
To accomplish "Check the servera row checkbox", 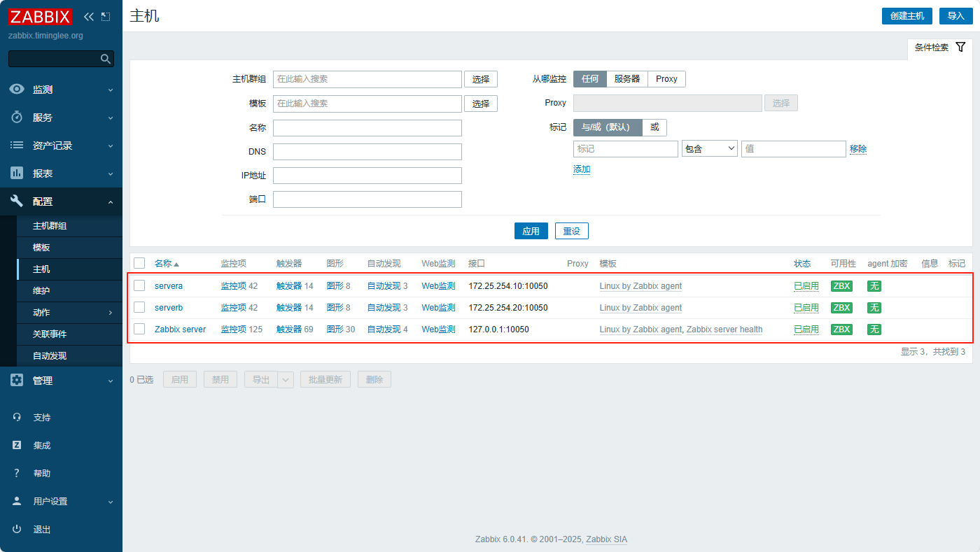I will (x=139, y=285).
